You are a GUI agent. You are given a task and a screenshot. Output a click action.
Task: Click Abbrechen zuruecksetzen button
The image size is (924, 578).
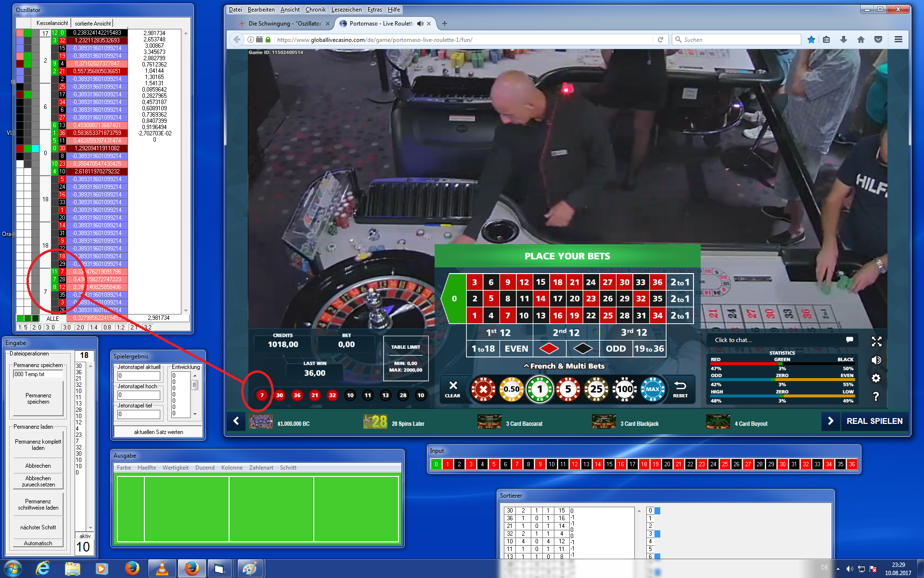pos(38,482)
